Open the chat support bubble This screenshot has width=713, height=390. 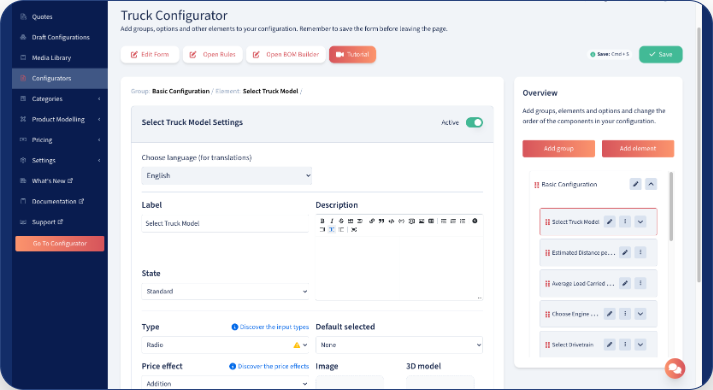pos(675,368)
